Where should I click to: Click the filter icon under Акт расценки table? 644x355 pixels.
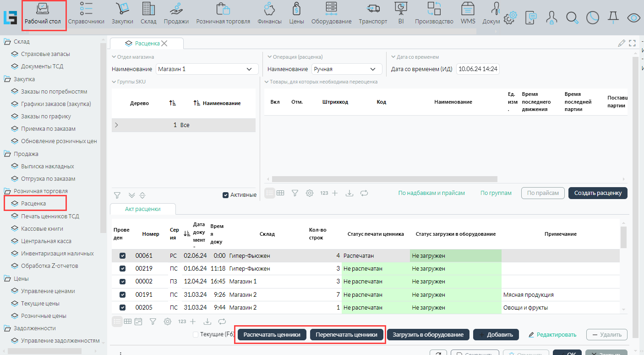(x=153, y=322)
